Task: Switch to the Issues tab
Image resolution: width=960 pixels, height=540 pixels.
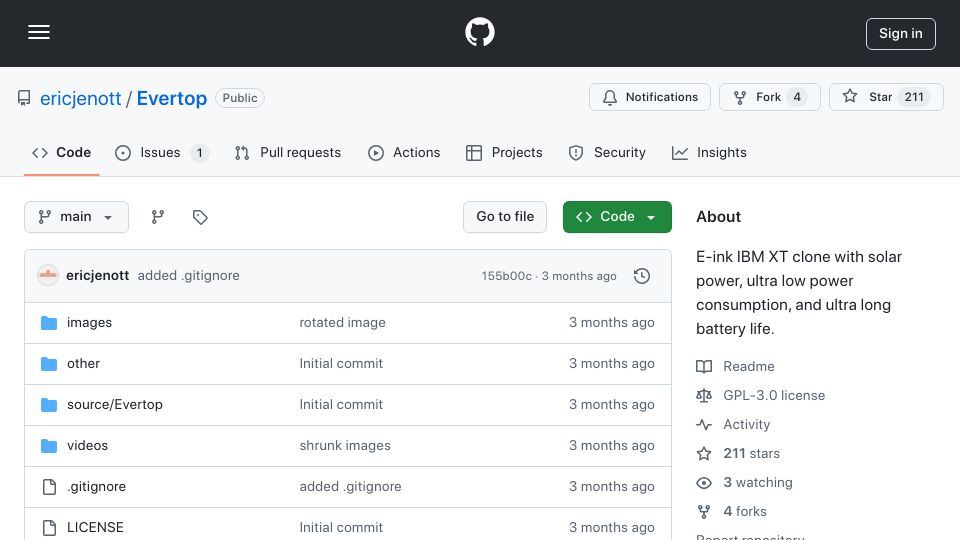Action: [162, 152]
